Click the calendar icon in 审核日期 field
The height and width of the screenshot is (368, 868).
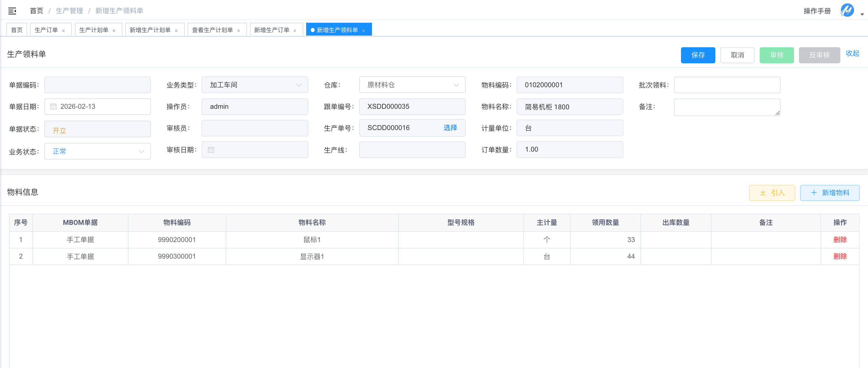pos(211,150)
